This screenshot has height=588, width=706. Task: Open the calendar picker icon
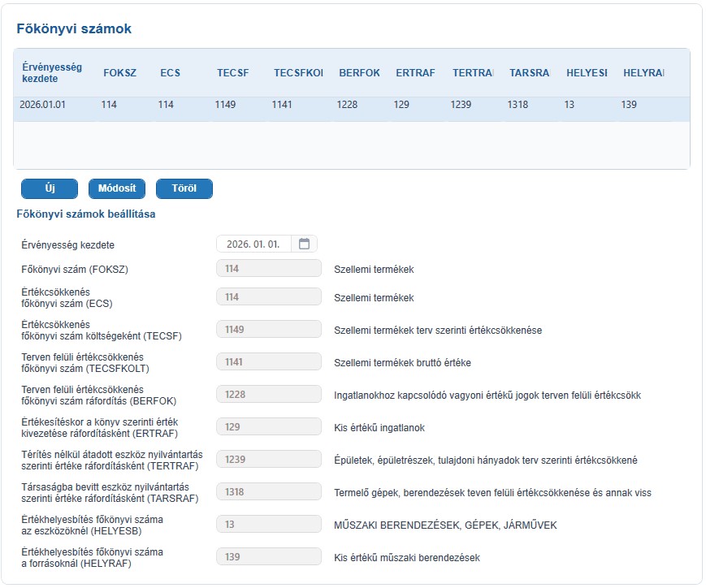coord(305,244)
